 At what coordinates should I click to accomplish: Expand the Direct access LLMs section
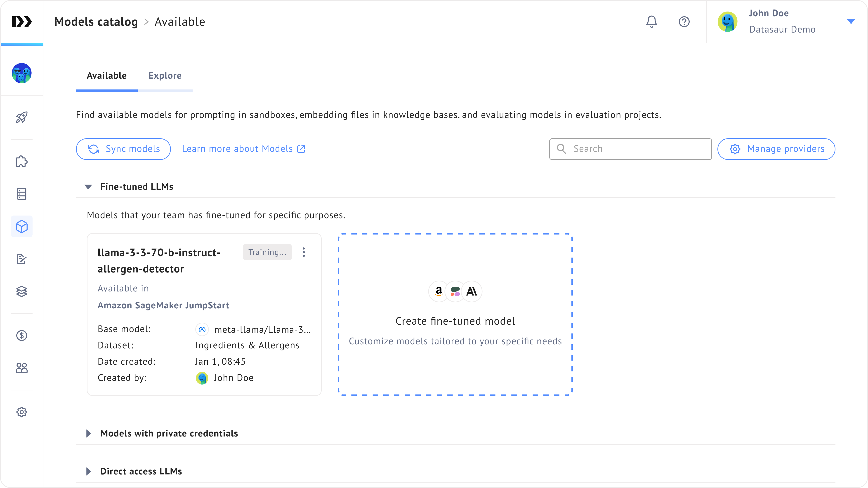(x=89, y=472)
